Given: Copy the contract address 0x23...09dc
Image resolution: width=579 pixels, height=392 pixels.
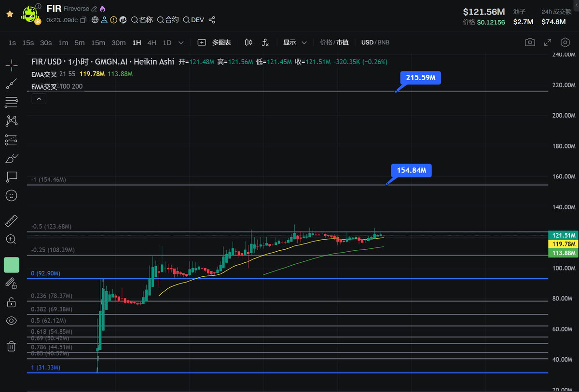Looking at the screenshot, I should click(x=83, y=20).
